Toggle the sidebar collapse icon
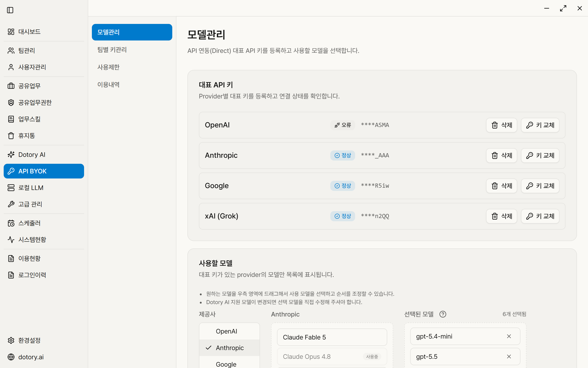Screen dimensions: 588x368 click(10, 10)
